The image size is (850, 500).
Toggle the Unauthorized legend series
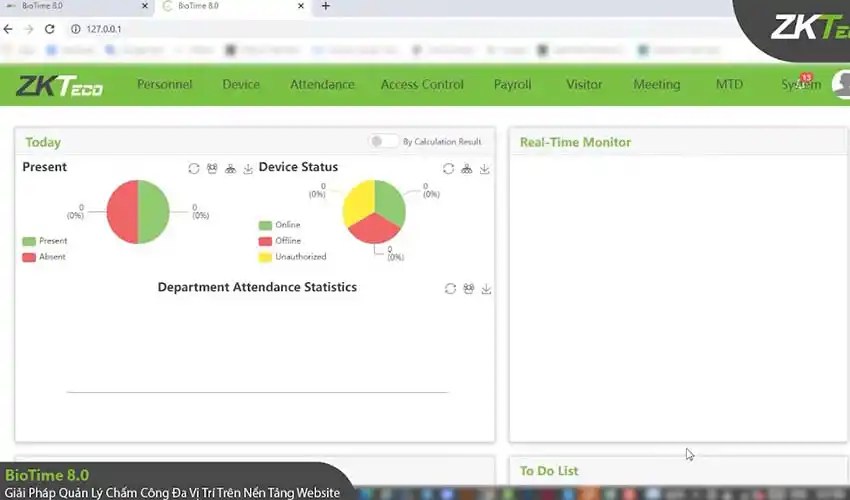pyautogui.click(x=292, y=257)
